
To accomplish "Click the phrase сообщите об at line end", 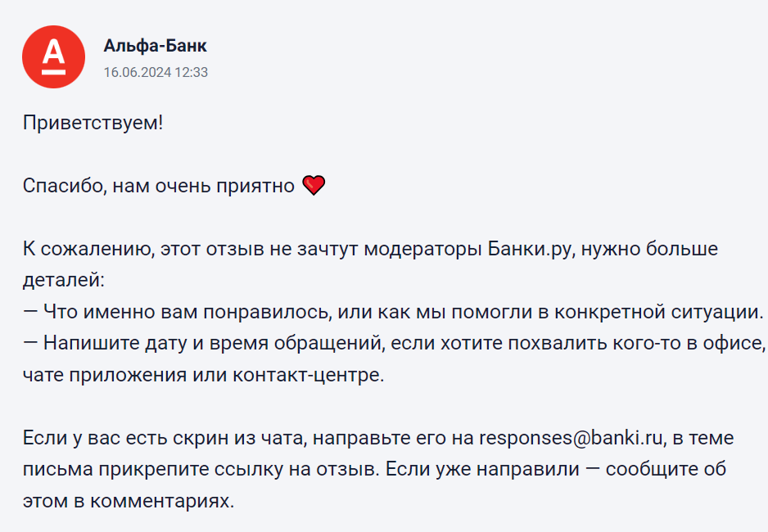I will tap(666, 469).
